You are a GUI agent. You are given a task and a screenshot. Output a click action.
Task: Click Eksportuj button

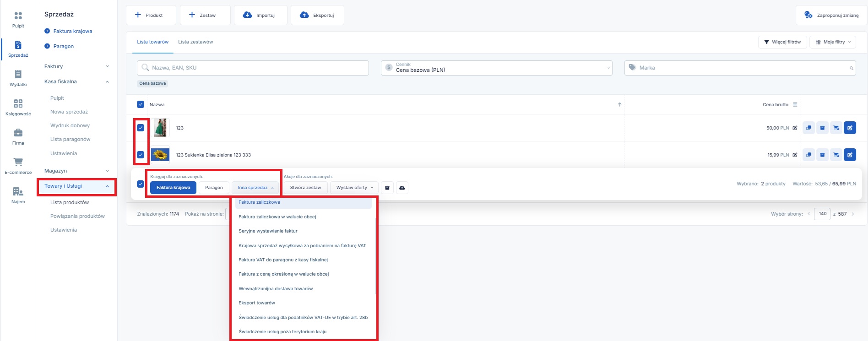pos(317,15)
